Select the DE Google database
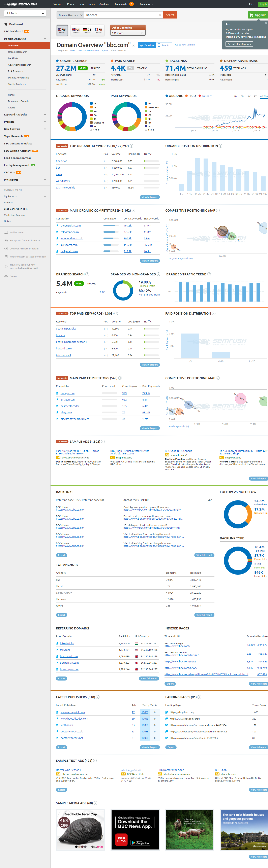Screen dimensions: 268x868 click(x=87, y=30)
